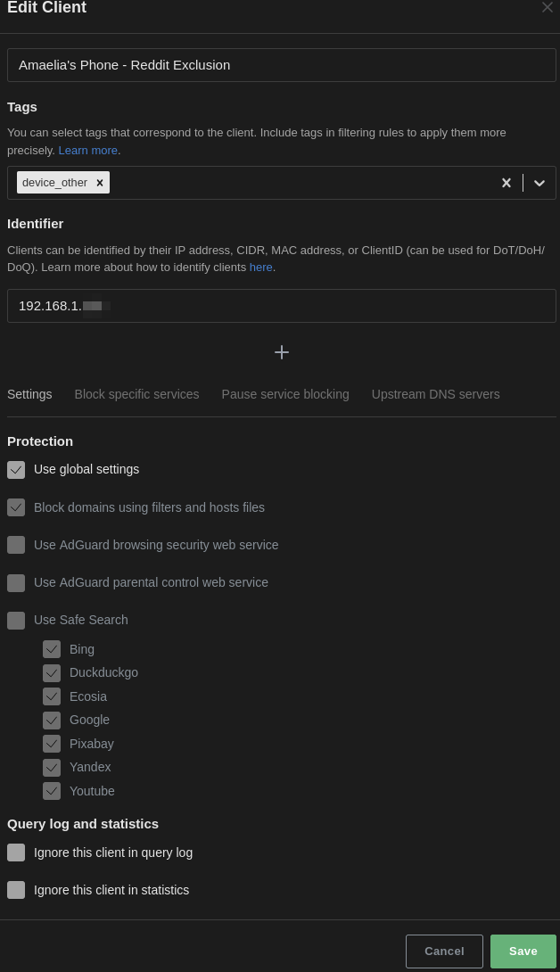Clear all selected tags

point(506,183)
